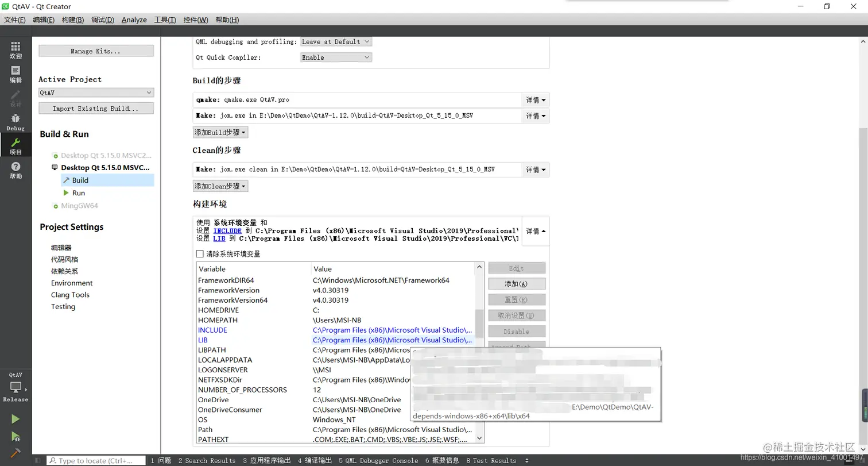Select the grayed Desktop Qt 5.15.0 MSVC2... kit
This screenshot has width=868, height=466.
tap(102, 156)
